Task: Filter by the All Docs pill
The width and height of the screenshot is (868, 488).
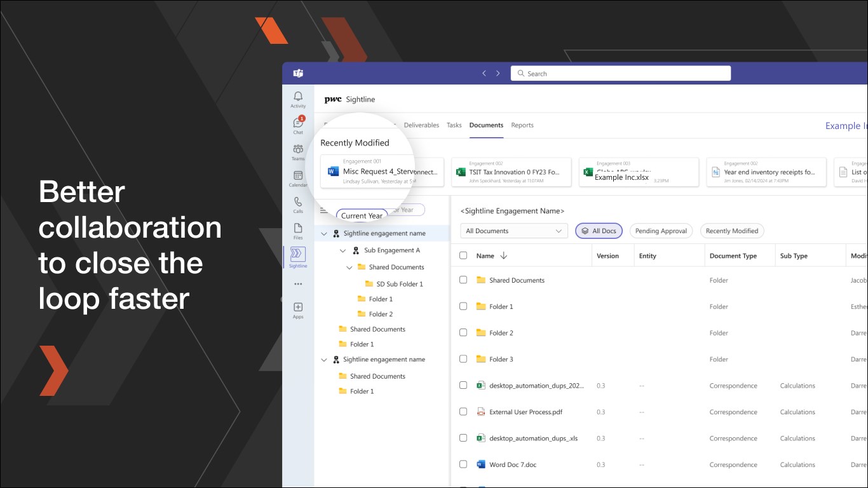Action: pyautogui.click(x=599, y=231)
